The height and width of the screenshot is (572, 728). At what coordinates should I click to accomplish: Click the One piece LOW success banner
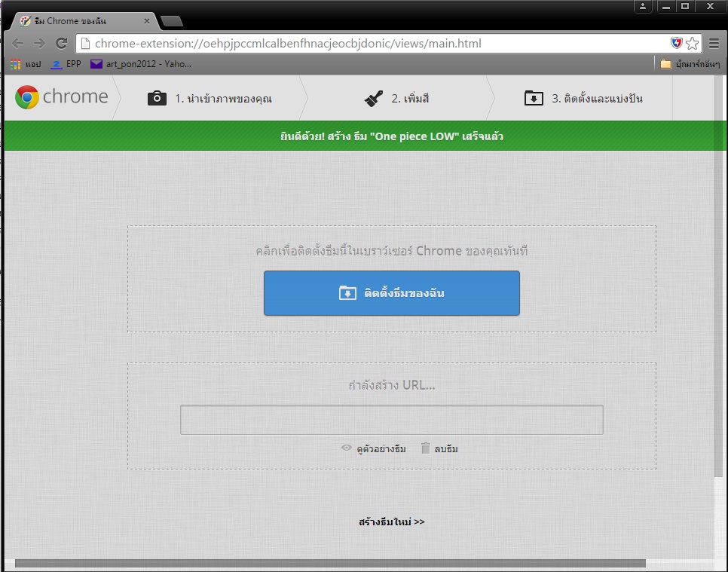[366, 136]
